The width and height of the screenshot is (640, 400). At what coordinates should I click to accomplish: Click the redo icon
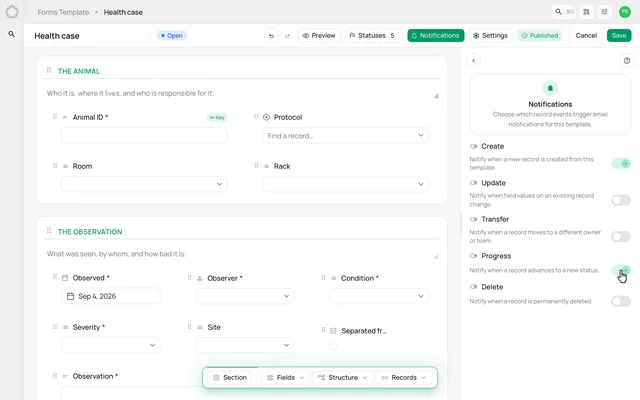tap(287, 36)
